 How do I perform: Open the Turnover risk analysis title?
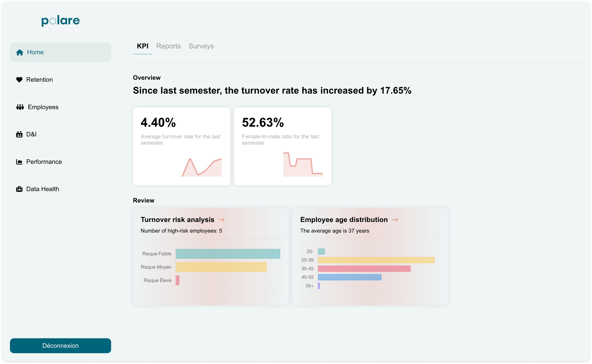[178, 220]
